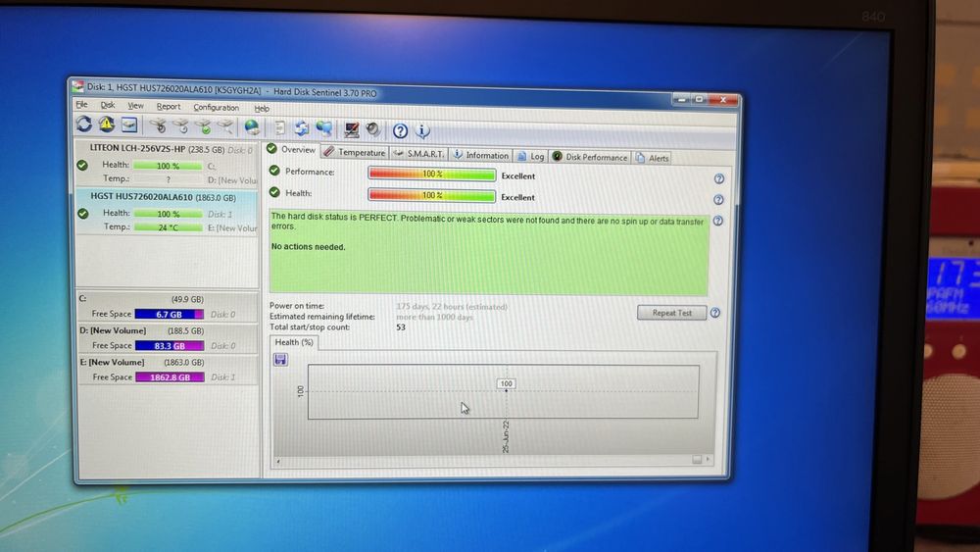This screenshot has width=980, height=552.
Task: Open the Help menu
Action: pos(262,108)
